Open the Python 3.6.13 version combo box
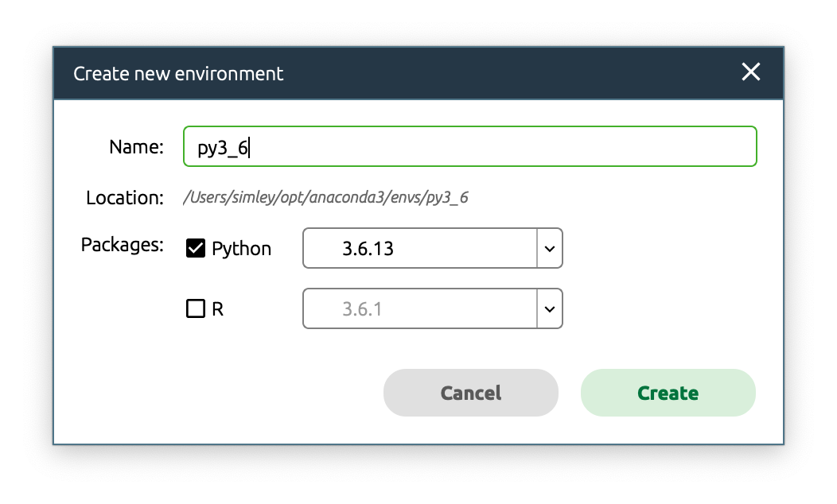This screenshot has width=837, height=504. tap(420, 249)
